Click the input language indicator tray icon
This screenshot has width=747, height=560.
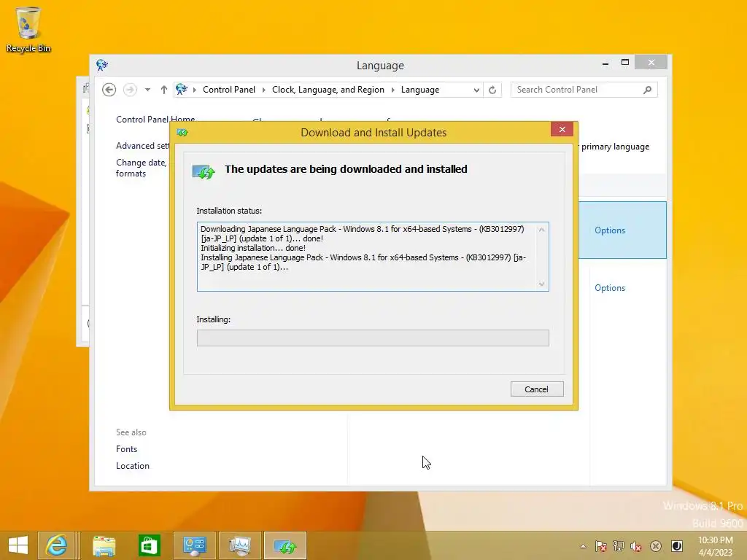676,546
